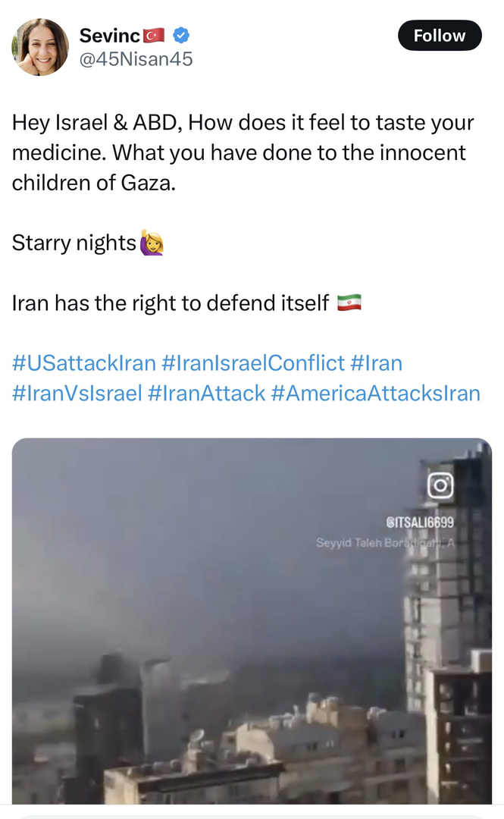This screenshot has width=504, height=819.
Task: Click the @ITSALI6699 watermark text
Action: point(419,522)
